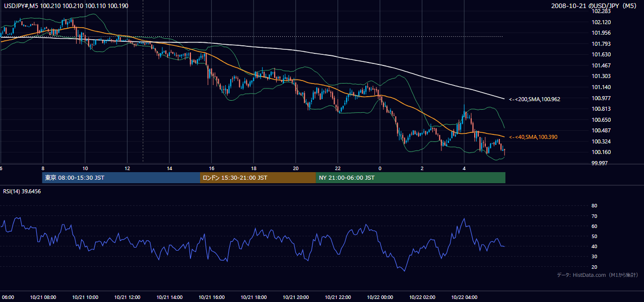Screen dimensions: 644x302
Task: Click bottom time label 10/21 14:00
Action: pos(169,297)
